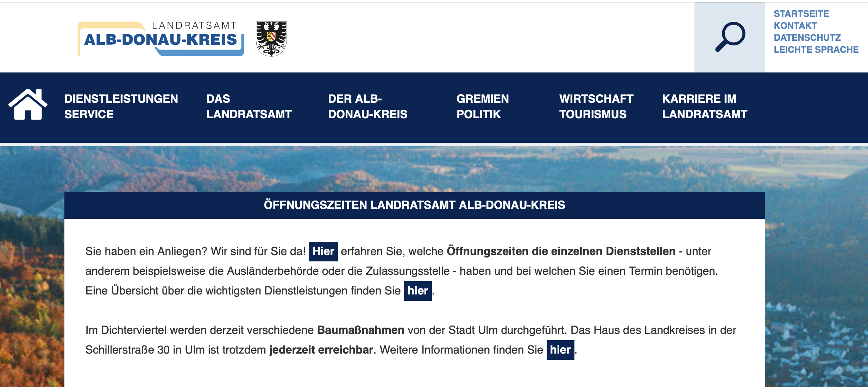Open the magnifying glass search icon
This screenshot has height=387, width=868.
point(730,37)
